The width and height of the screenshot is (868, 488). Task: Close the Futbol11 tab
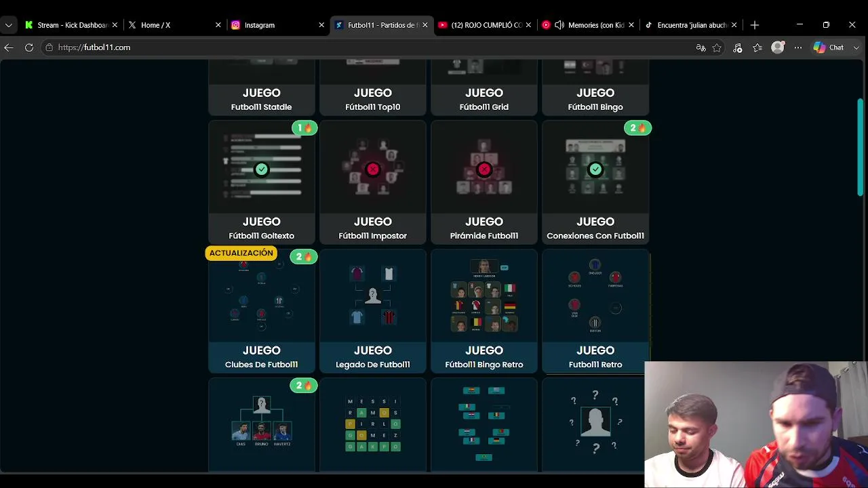click(425, 25)
